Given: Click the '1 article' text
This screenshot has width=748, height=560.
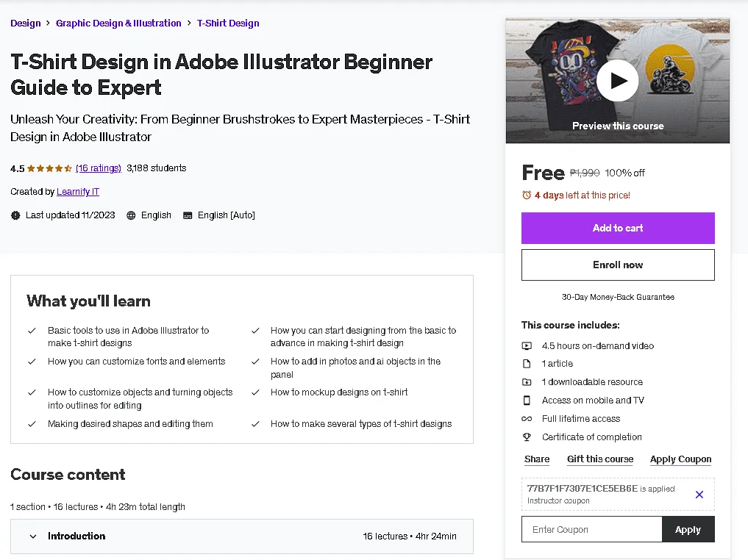Looking at the screenshot, I should [558, 364].
